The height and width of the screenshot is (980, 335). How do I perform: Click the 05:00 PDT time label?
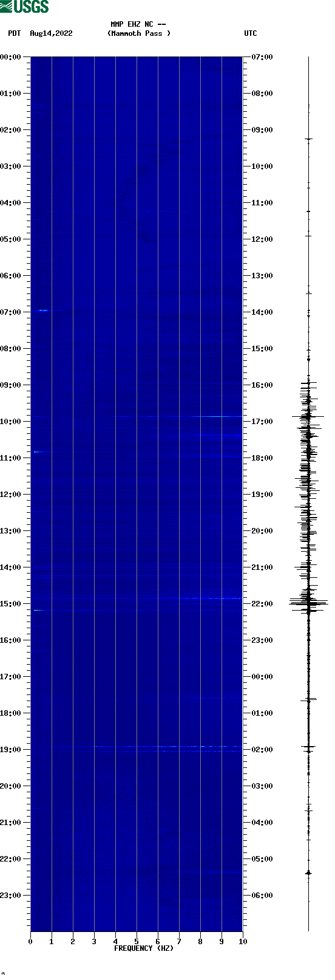click(x=11, y=239)
